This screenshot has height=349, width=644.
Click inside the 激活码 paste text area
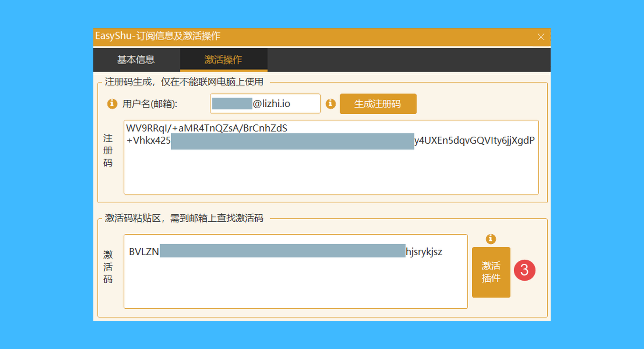tap(296, 271)
